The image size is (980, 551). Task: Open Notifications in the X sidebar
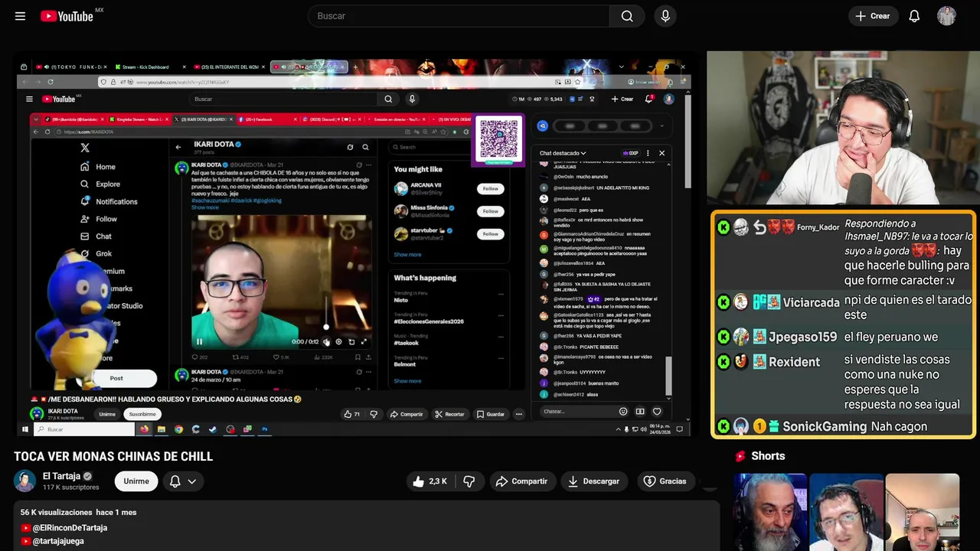click(x=109, y=201)
